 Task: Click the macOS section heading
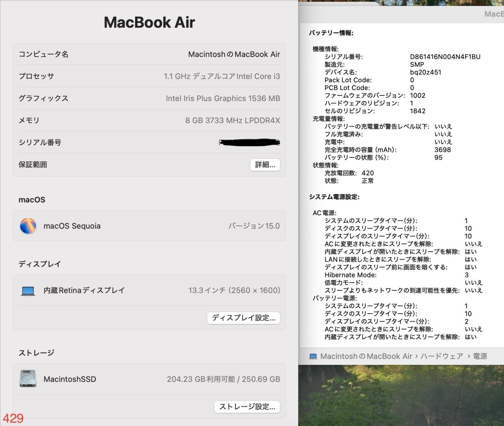pyautogui.click(x=32, y=200)
